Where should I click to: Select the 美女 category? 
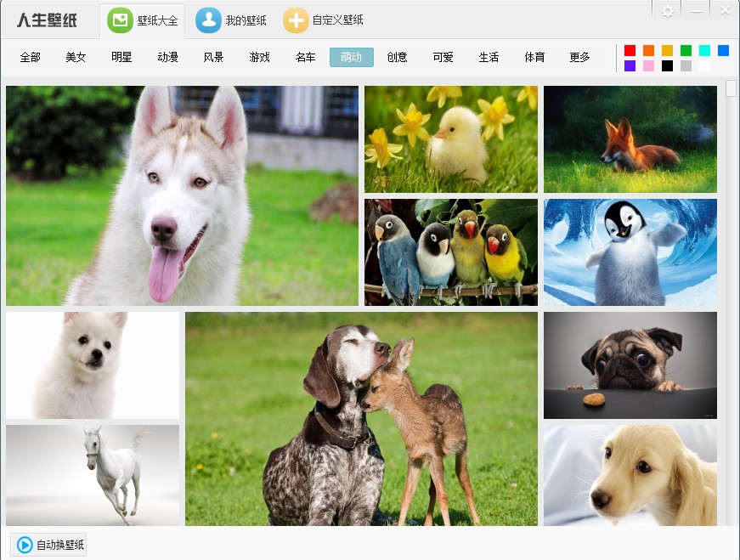pos(76,58)
